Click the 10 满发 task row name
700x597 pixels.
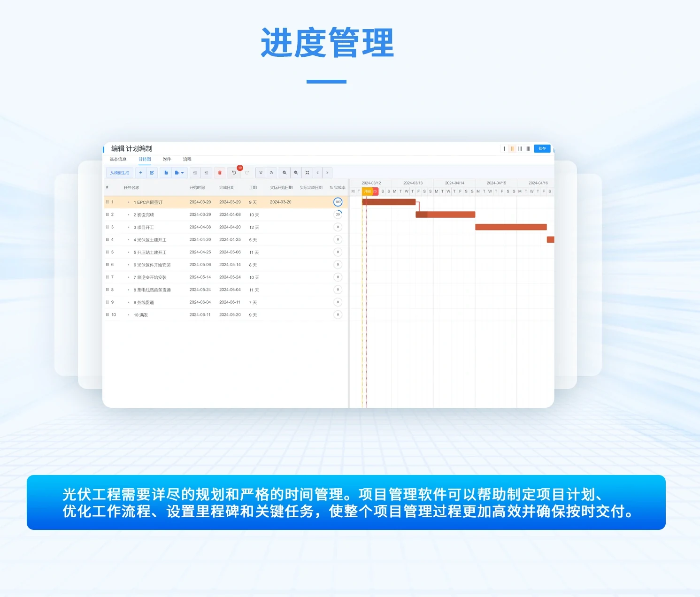(141, 315)
